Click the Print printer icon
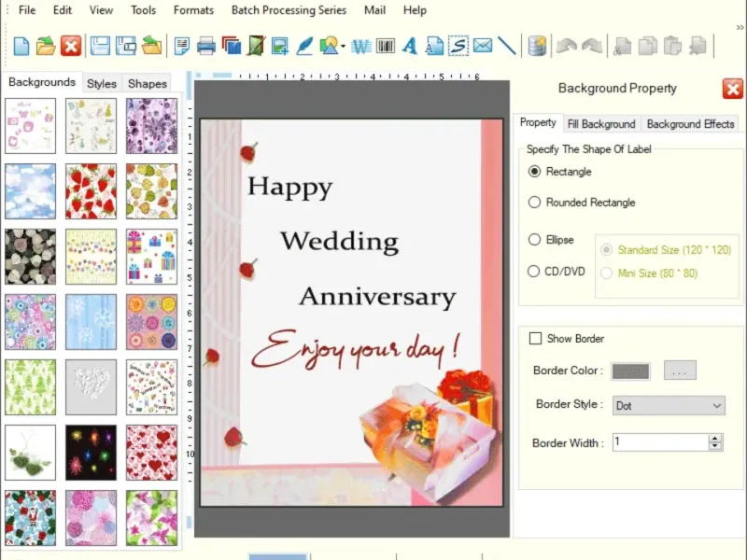Image resolution: width=747 pixels, height=560 pixels. coord(205,46)
